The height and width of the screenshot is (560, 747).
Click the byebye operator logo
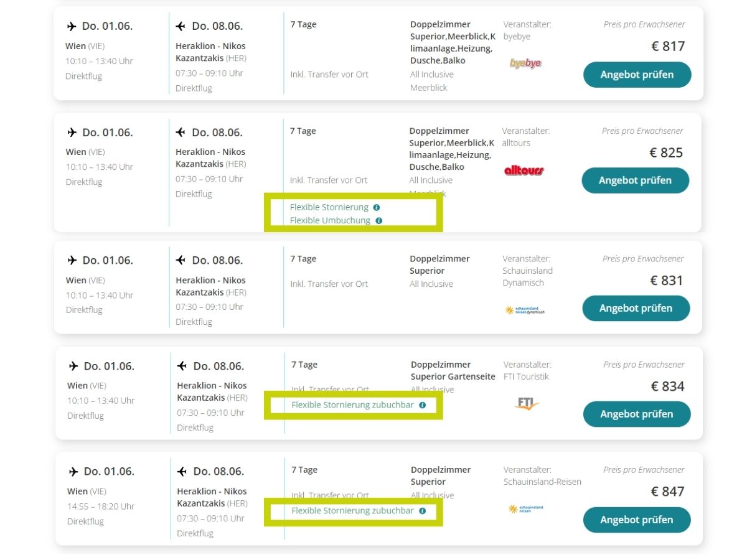click(x=525, y=63)
